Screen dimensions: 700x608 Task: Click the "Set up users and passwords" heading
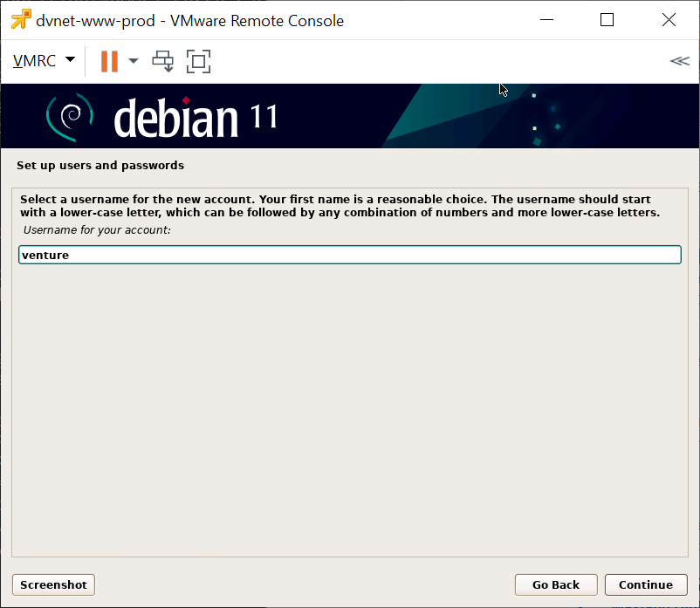pos(100,165)
